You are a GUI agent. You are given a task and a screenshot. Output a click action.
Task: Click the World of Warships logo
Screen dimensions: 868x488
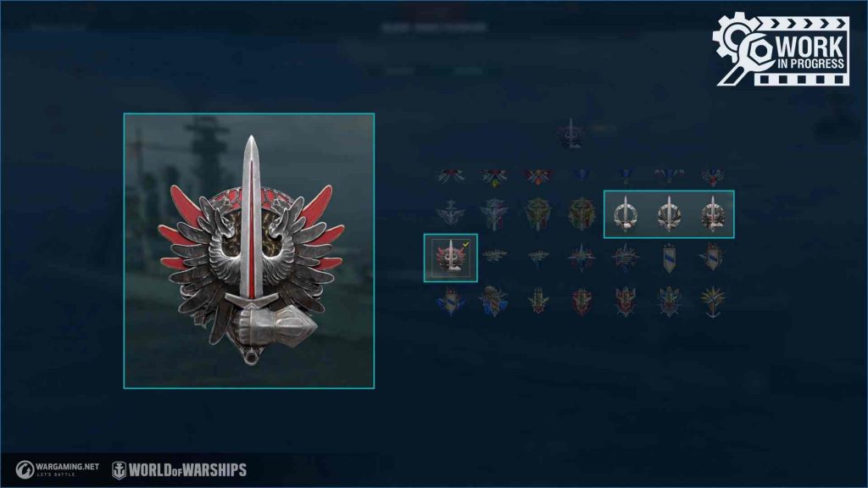(x=180, y=470)
